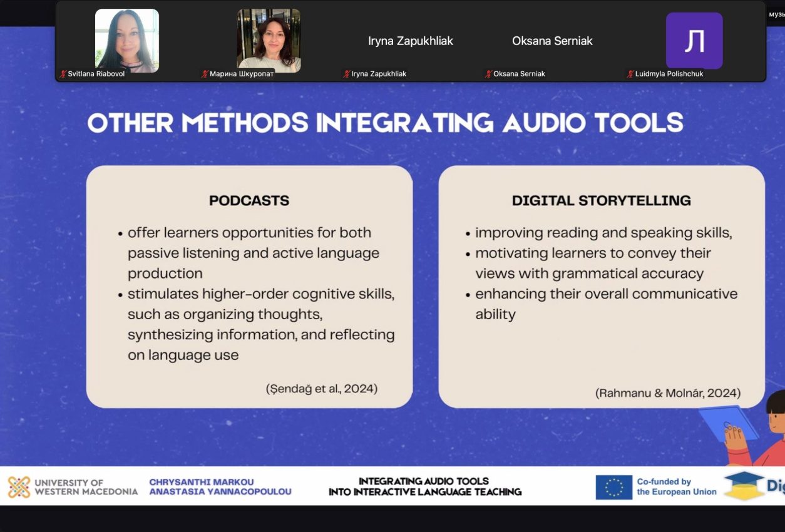785x532 pixels.
Task: Select Svitlana Riabovol's video thumbnail
Action: click(x=127, y=41)
